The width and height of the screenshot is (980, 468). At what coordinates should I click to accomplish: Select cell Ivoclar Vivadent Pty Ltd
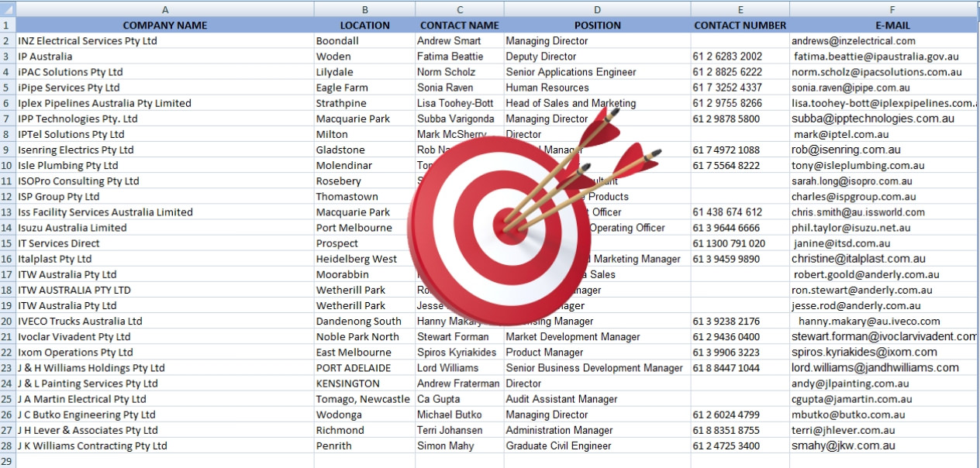coord(165,336)
